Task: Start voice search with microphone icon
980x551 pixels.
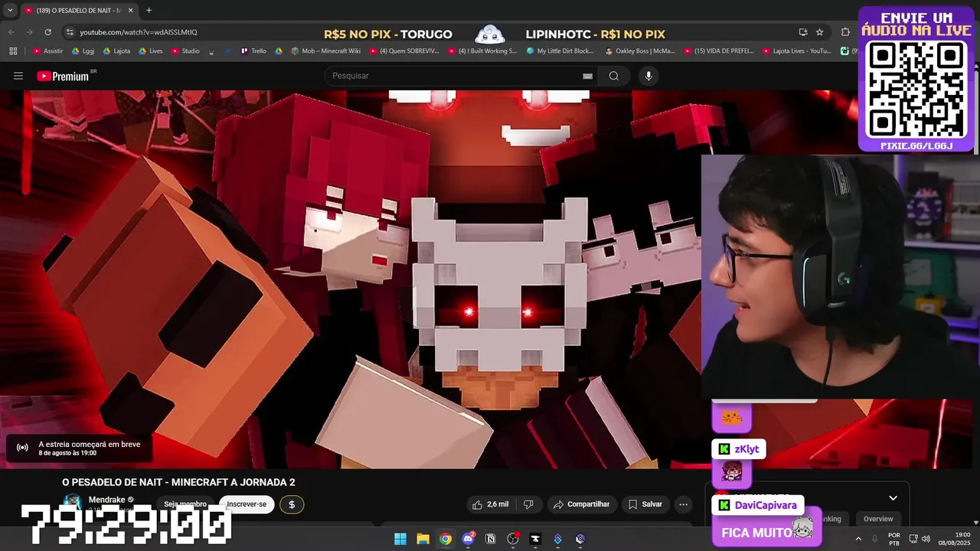Action: [x=648, y=76]
